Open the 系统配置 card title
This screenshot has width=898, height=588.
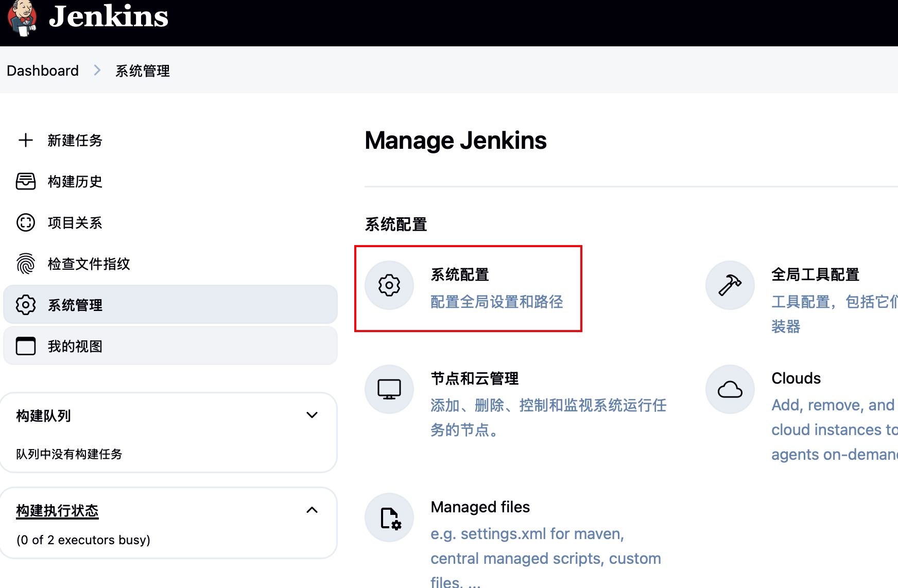click(x=460, y=274)
